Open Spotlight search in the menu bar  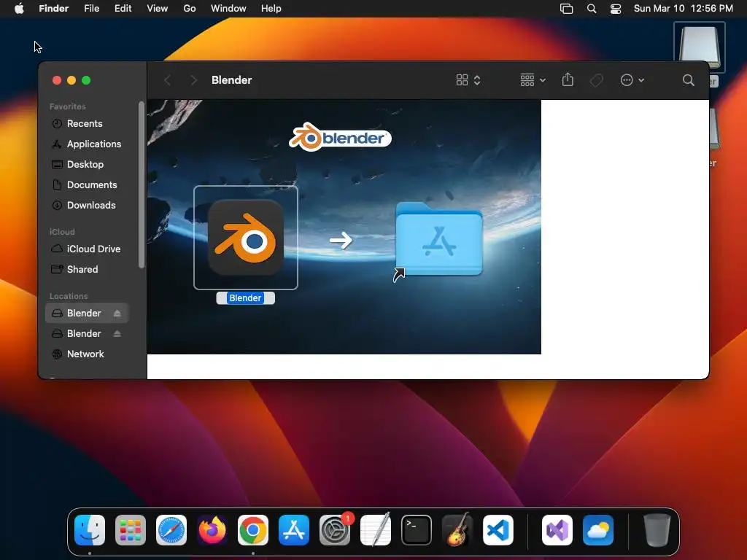[592, 9]
